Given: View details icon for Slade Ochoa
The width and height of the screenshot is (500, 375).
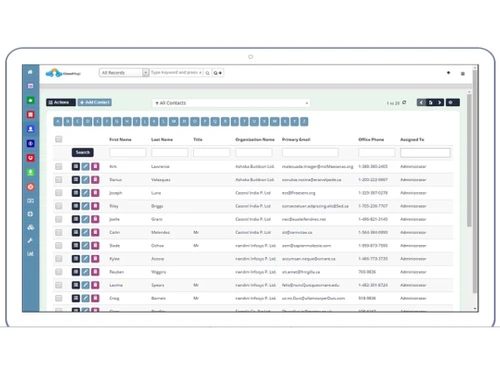Looking at the screenshot, I should tap(76, 246).
